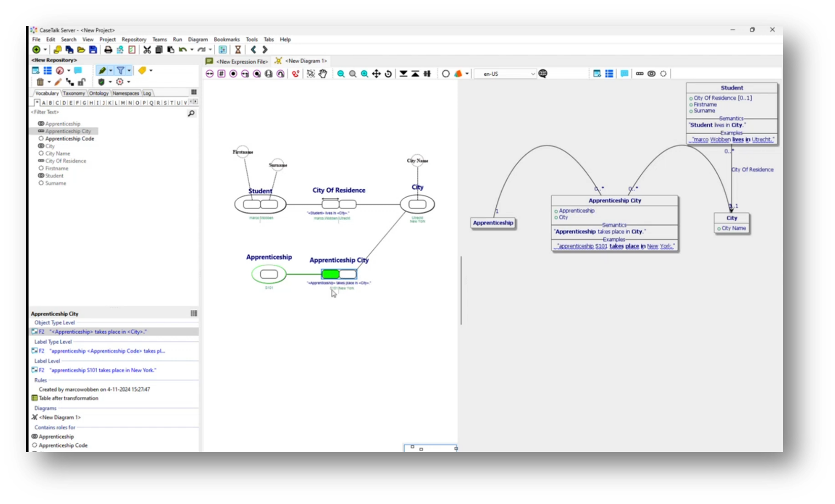835x504 pixels.
Task: Click the green role box in Apprenticeship City
Action: pos(330,274)
